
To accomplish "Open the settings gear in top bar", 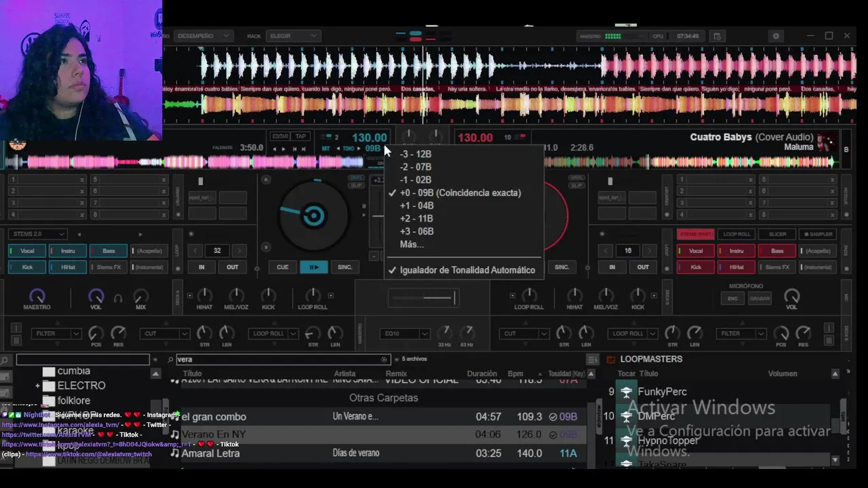I will pyautogui.click(x=776, y=36).
